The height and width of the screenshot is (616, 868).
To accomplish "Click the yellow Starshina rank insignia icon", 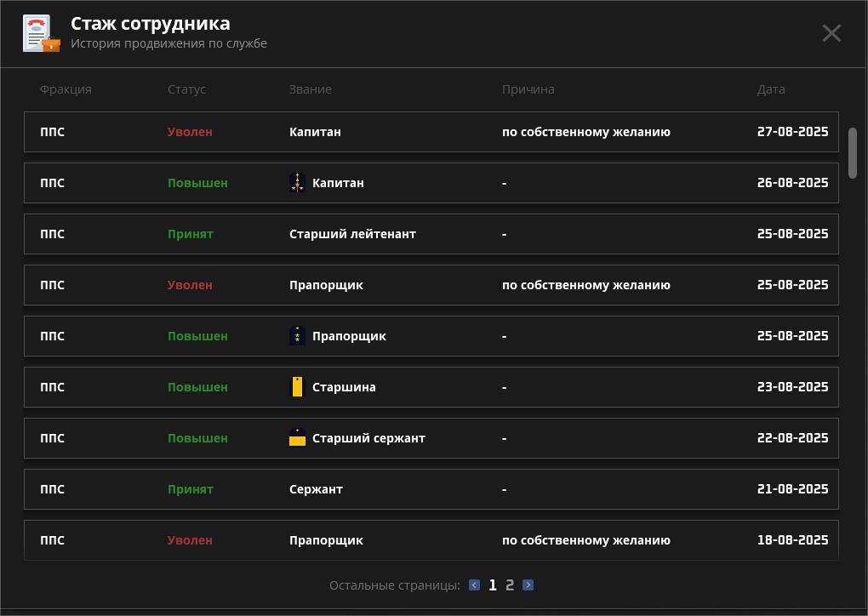I will pos(297,387).
